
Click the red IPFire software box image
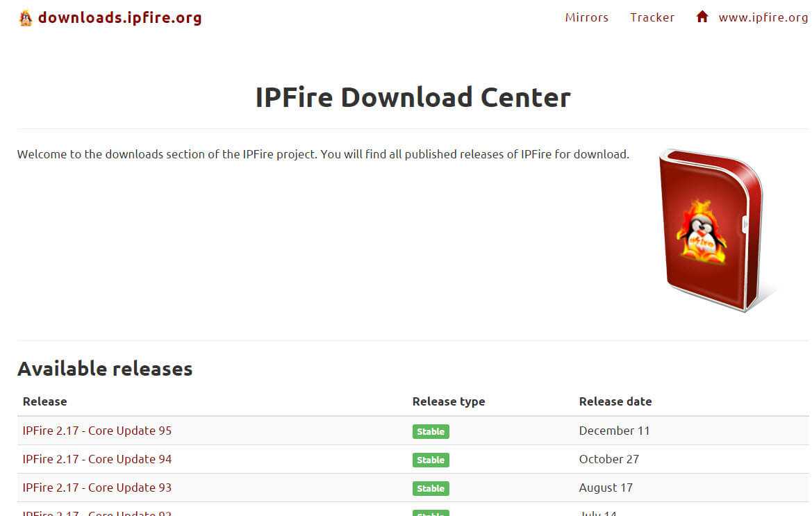coord(711,229)
